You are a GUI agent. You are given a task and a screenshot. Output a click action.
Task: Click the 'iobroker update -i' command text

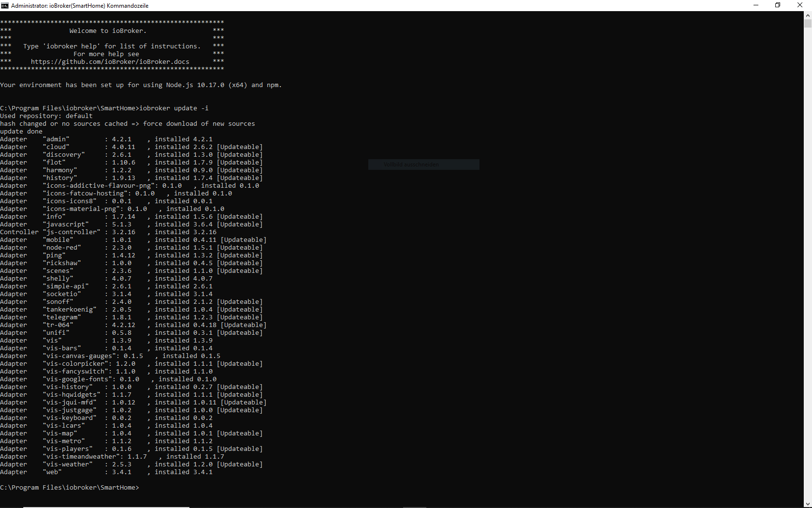(x=174, y=108)
